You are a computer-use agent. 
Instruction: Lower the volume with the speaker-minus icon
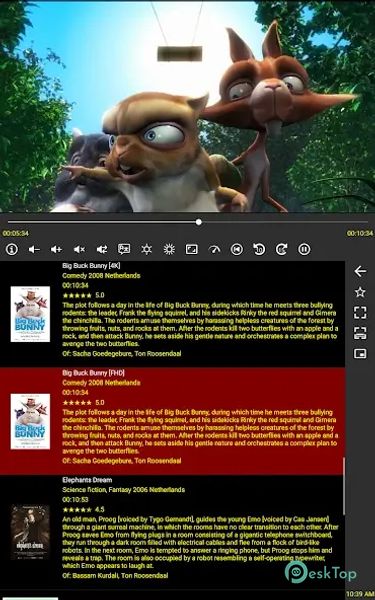34,249
